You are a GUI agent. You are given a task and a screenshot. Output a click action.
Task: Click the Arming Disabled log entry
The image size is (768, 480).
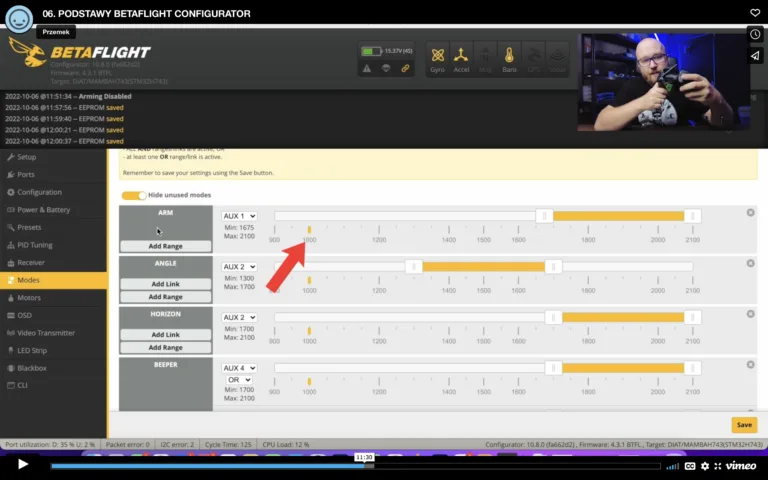tap(68, 96)
